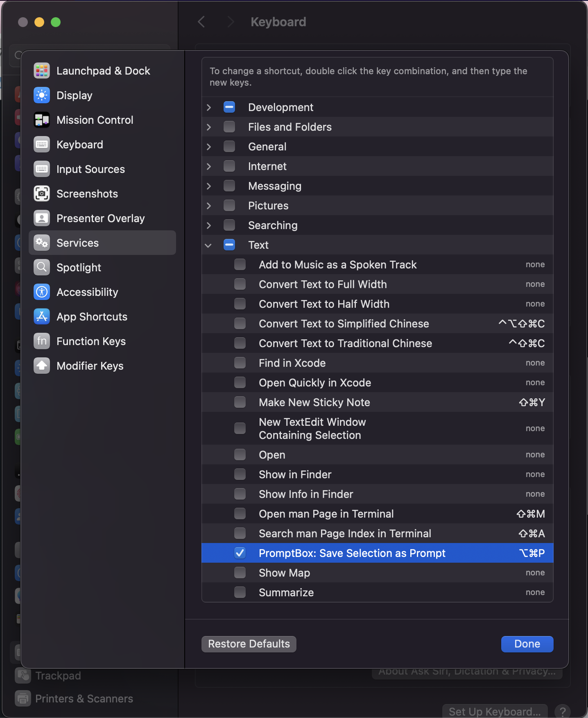Enable the Summarize service checkbox

(x=240, y=592)
